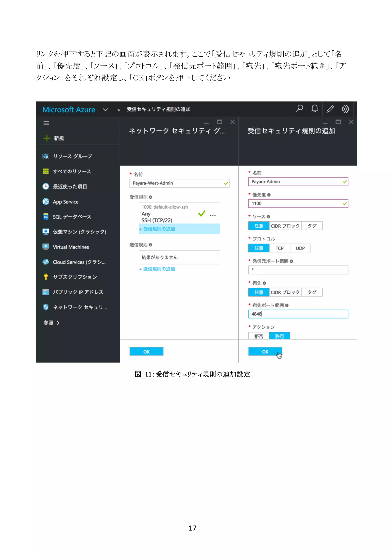Open the search magnifier icon in Azure header
The height and width of the screenshot is (555, 392).
(x=299, y=109)
